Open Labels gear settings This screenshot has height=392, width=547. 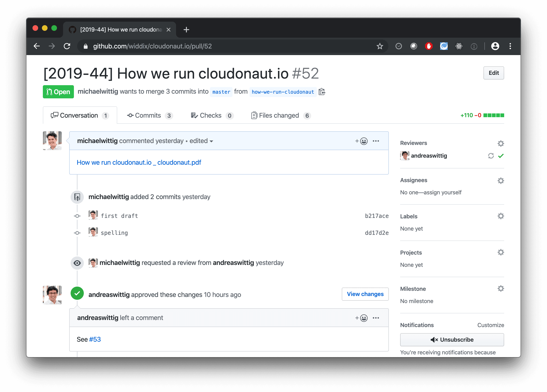pos(500,216)
